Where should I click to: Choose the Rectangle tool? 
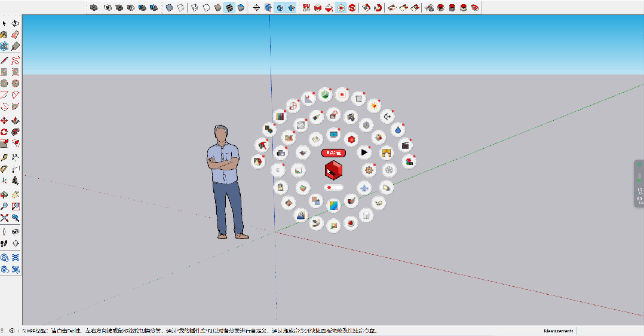[x=4, y=72]
